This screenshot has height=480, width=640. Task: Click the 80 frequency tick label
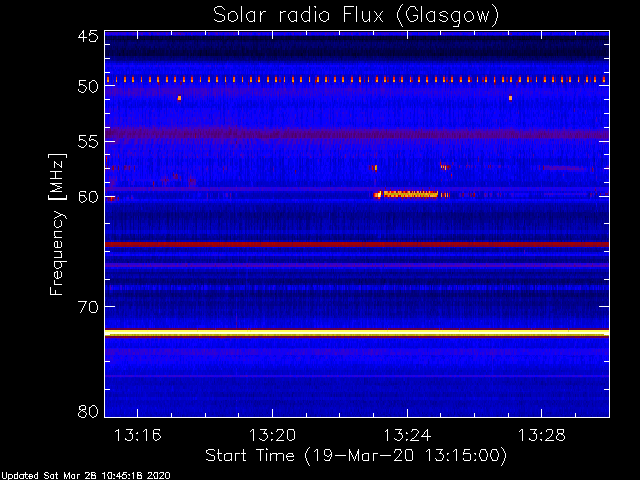click(88, 411)
